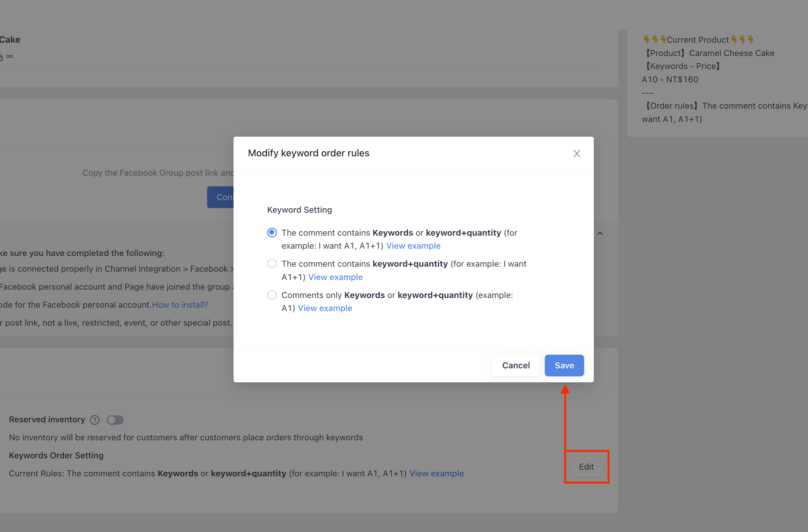Open View example for keyword+quantity option
The height and width of the screenshot is (532, 808).
pyautogui.click(x=335, y=277)
